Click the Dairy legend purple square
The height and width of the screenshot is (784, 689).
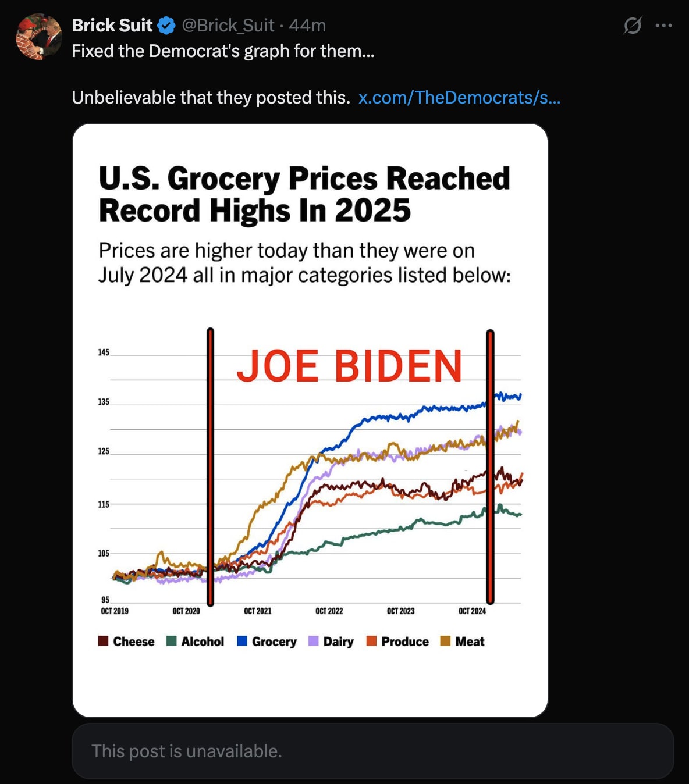[x=314, y=641]
